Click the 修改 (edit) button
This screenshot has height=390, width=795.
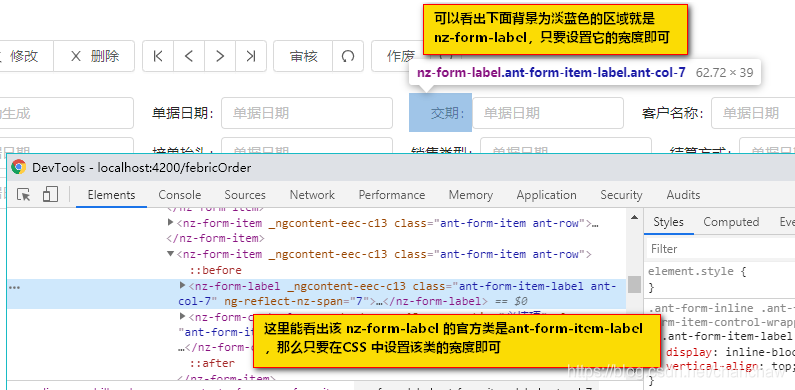click(x=25, y=56)
